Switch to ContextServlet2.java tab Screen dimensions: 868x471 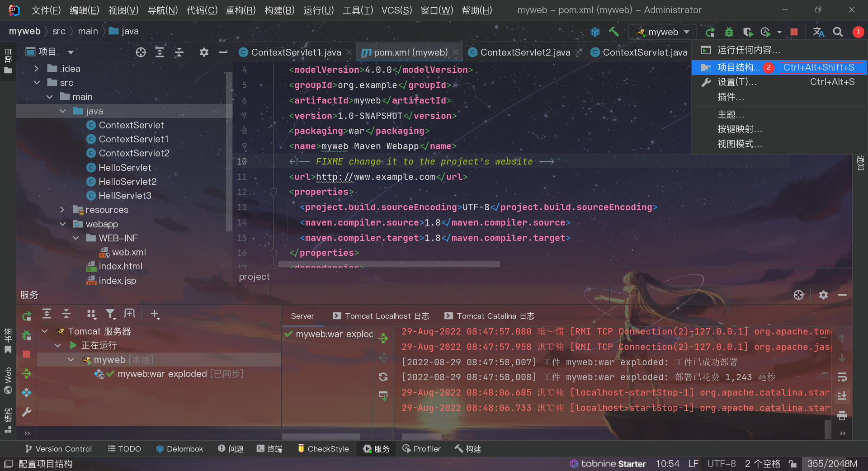(x=524, y=52)
